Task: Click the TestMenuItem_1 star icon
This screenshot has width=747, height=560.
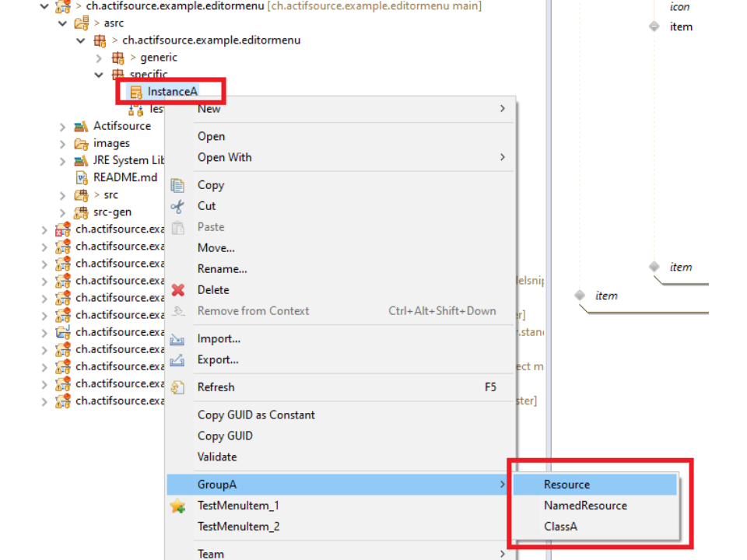Action: point(177,506)
